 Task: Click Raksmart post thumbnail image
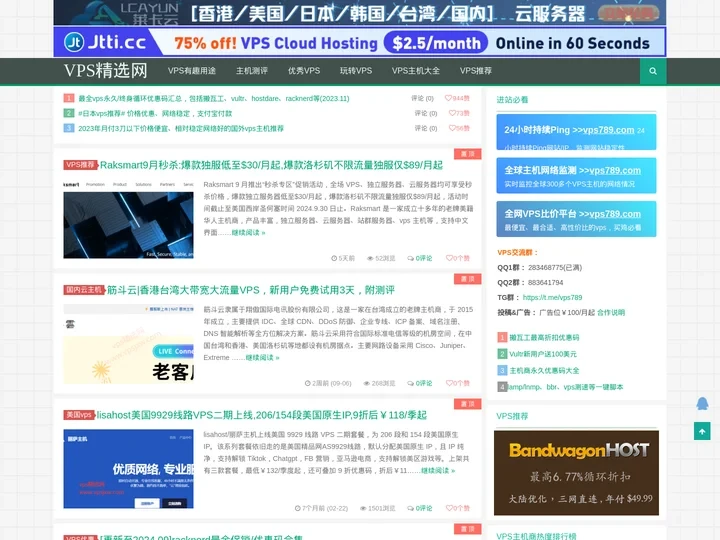tap(128, 219)
